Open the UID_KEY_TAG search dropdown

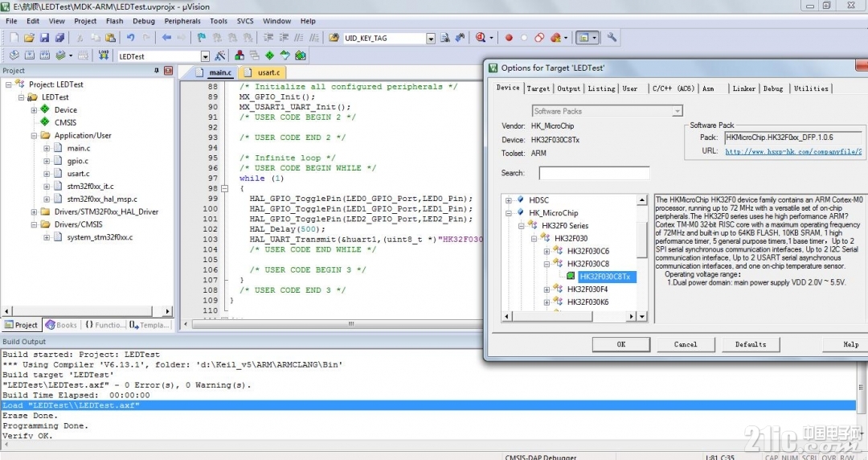pos(431,39)
